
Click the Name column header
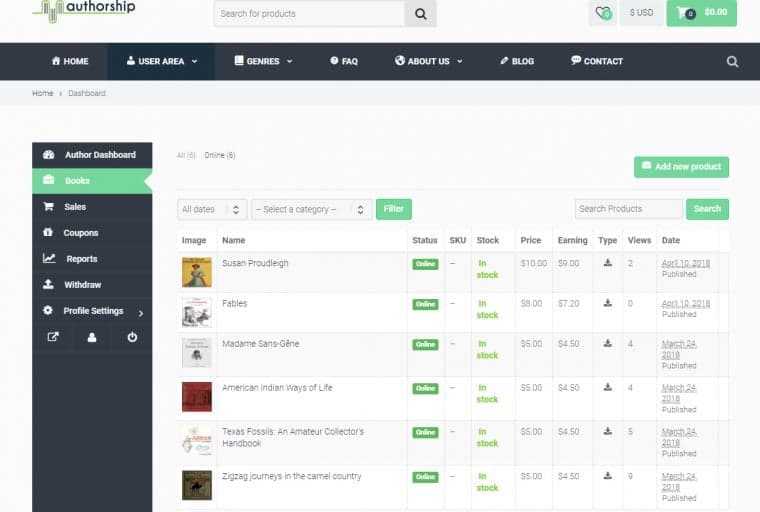pyautogui.click(x=234, y=240)
